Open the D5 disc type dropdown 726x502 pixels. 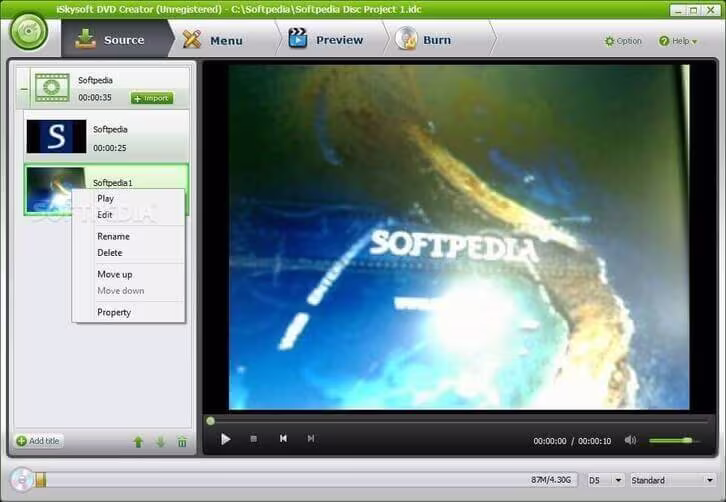[x=605, y=480]
